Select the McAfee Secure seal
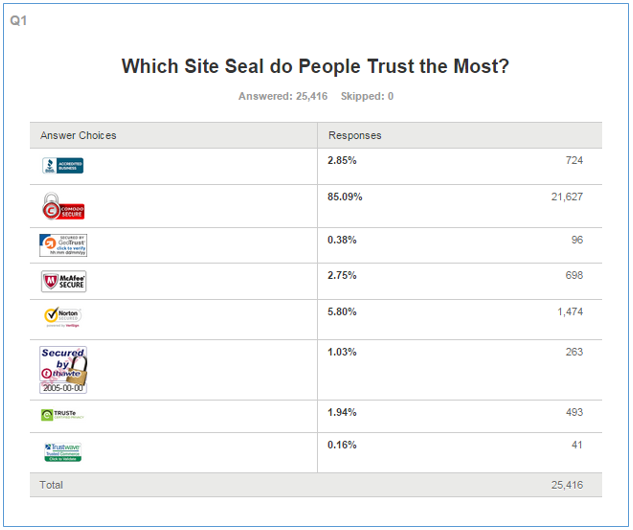 tap(63, 281)
